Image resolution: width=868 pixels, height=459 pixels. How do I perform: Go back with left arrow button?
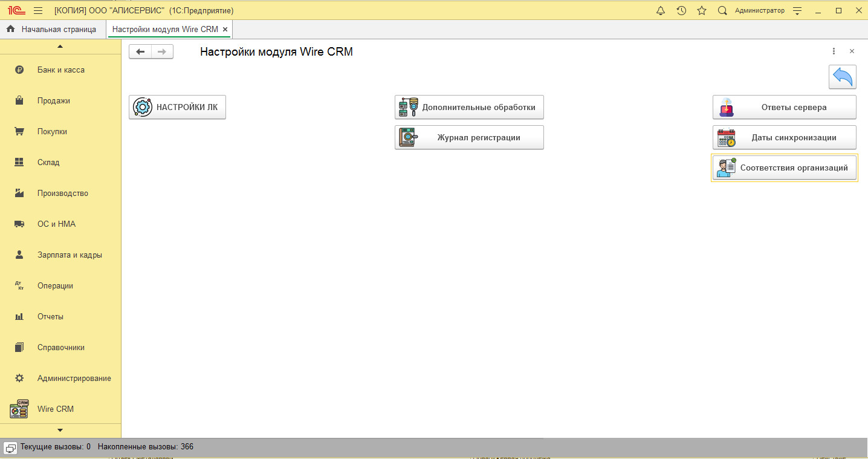click(140, 52)
